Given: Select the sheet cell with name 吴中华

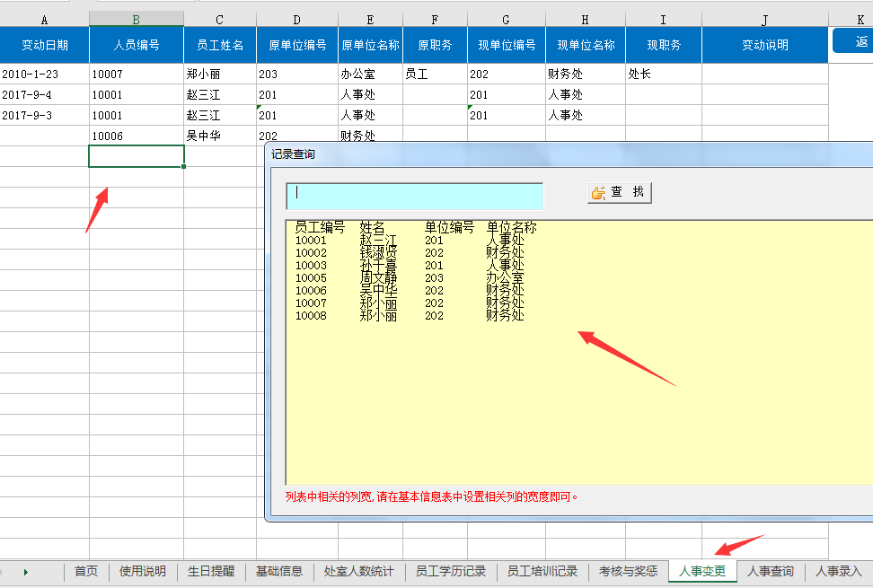Looking at the screenshot, I should pyautogui.click(x=220, y=136).
